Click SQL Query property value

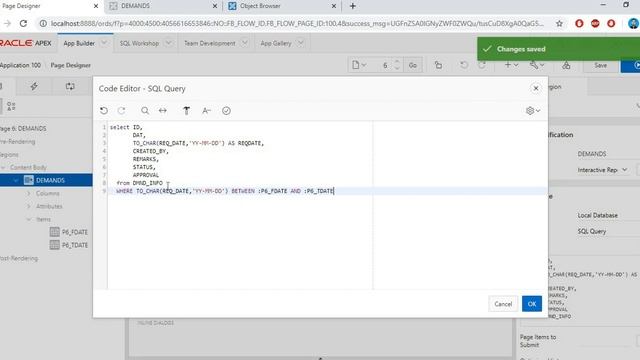pyautogui.click(x=592, y=231)
